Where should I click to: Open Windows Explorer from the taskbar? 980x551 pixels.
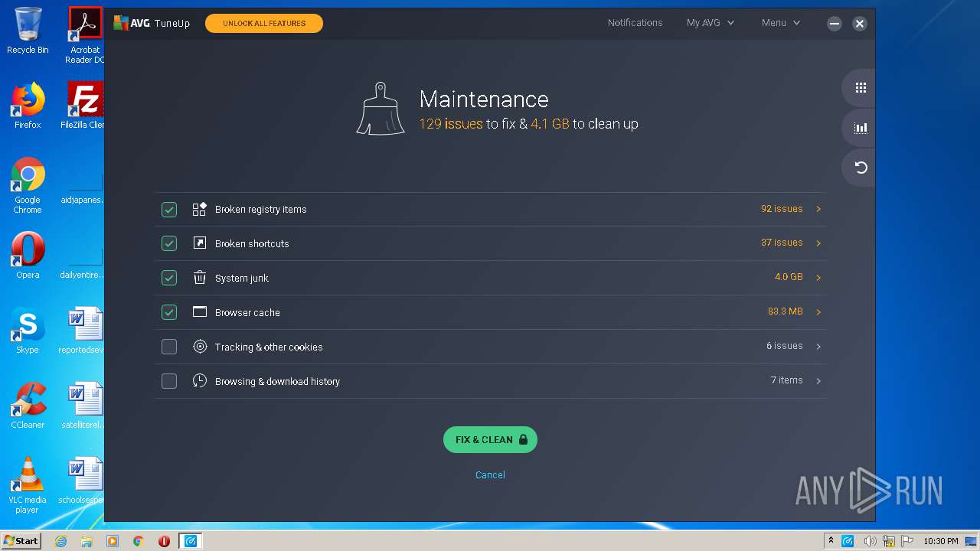coord(87,541)
